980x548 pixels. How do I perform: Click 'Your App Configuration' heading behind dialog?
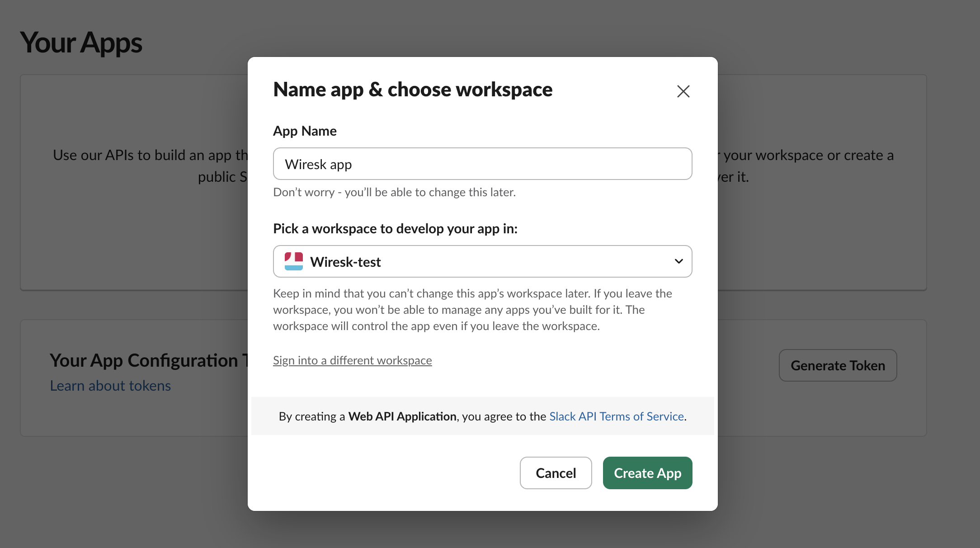[149, 360]
